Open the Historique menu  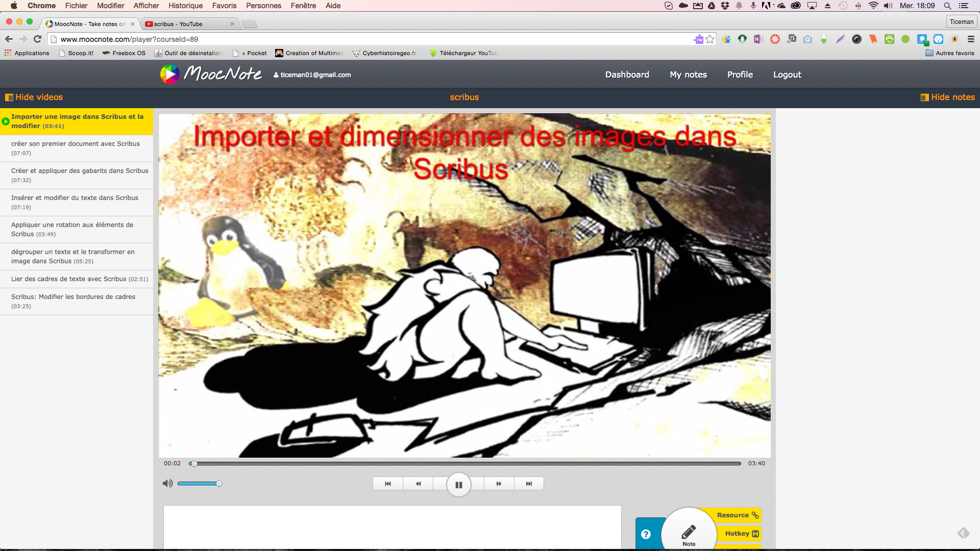pyautogui.click(x=185, y=6)
